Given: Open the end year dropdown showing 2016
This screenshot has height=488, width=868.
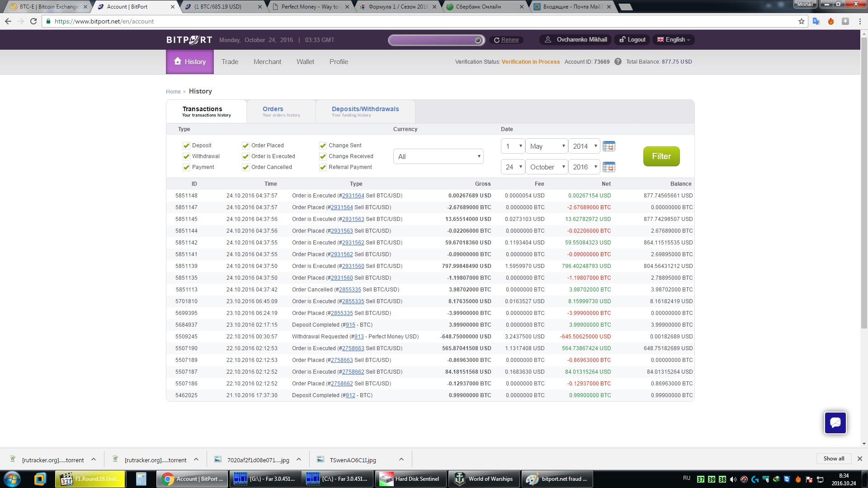Looking at the screenshot, I should tap(584, 167).
